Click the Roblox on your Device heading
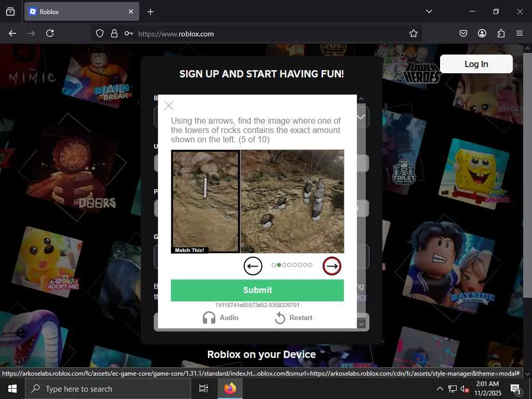 click(x=262, y=354)
